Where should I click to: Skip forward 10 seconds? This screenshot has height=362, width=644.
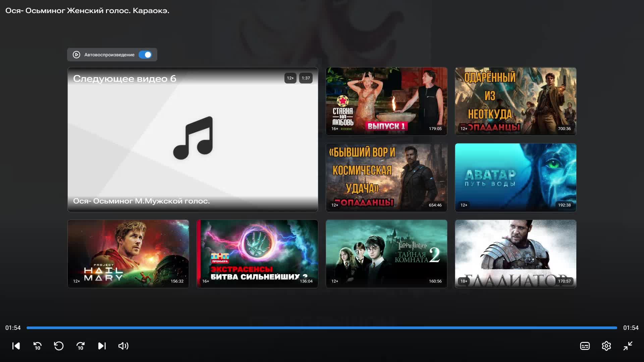pos(80,346)
